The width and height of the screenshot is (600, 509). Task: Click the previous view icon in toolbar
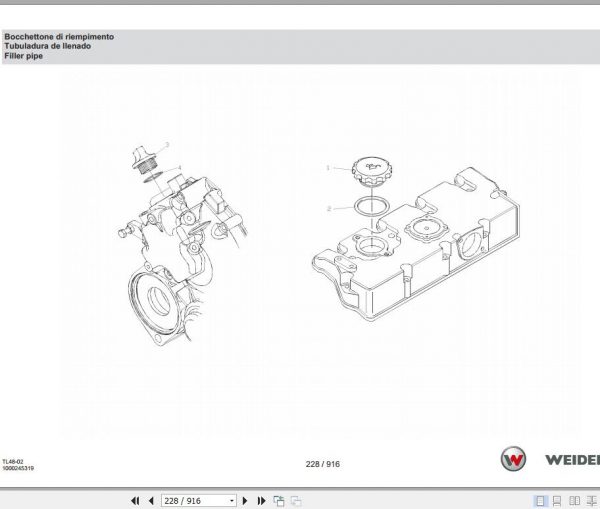tap(279, 501)
